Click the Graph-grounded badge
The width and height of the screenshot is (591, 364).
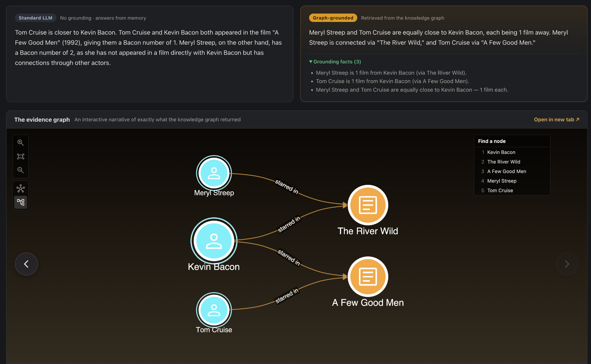point(333,18)
